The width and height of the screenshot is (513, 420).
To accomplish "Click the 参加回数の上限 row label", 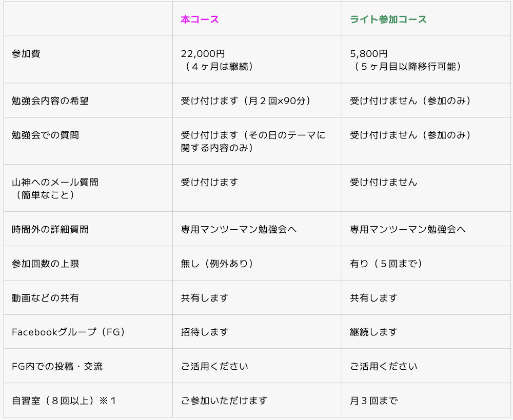I will click(x=45, y=264).
